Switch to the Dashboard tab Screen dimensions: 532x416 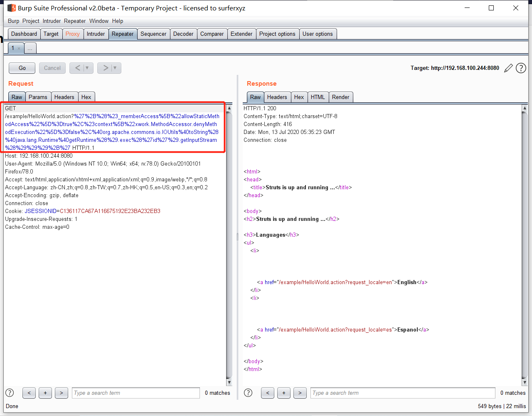[24, 34]
